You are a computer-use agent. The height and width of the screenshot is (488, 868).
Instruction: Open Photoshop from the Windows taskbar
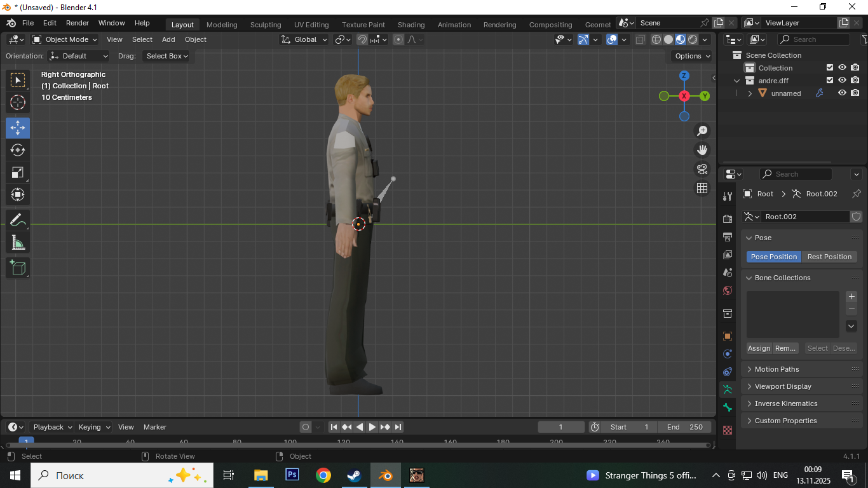(292, 475)
